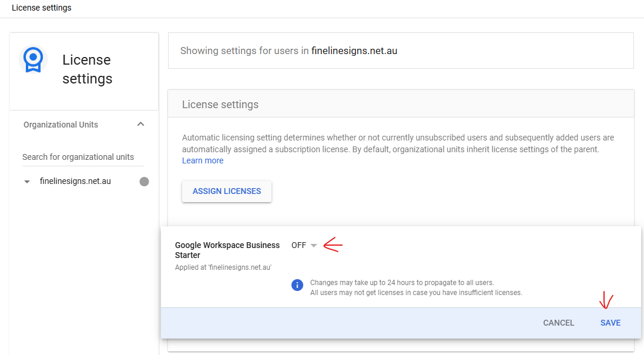644x355 pixels.
Task: Select finelinesigns.net.au organizational unit
Action: coord(75,182)
